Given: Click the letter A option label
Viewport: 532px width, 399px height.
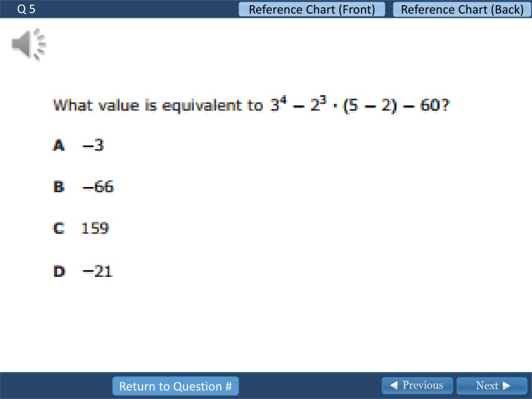Looking at the screenshot, I should coord(59,145).
